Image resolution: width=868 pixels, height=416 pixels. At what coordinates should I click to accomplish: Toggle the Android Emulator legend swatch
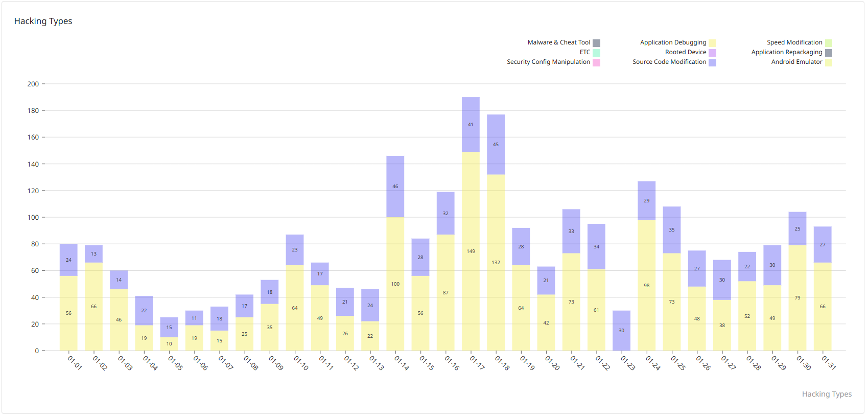click(x=829, y=62)
